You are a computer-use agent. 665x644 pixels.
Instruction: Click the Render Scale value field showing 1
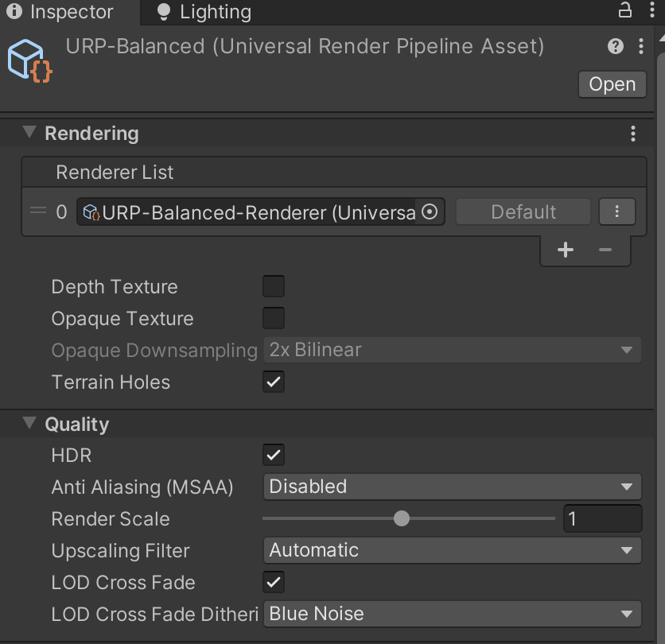pyautogui.click(x=603, y=518)
